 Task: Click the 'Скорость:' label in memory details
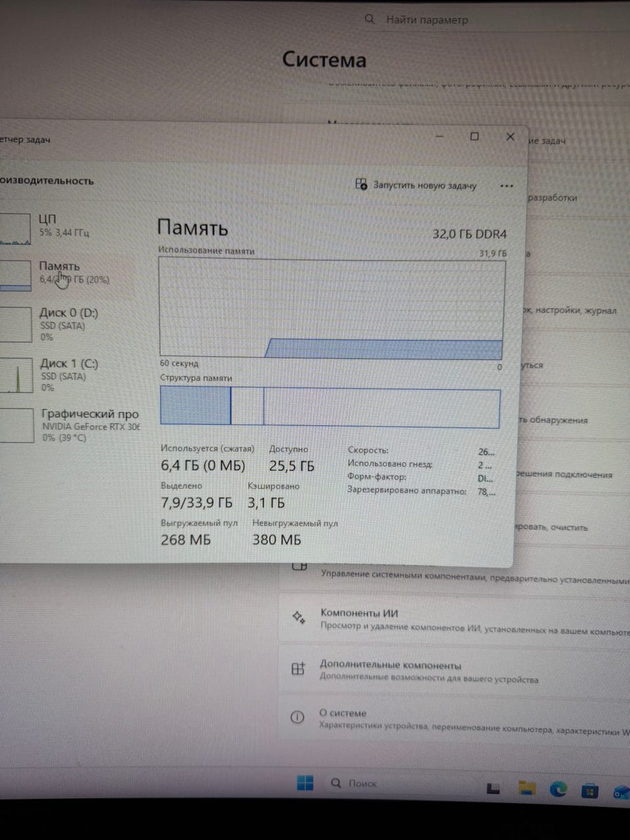click(x=367, y=450)
